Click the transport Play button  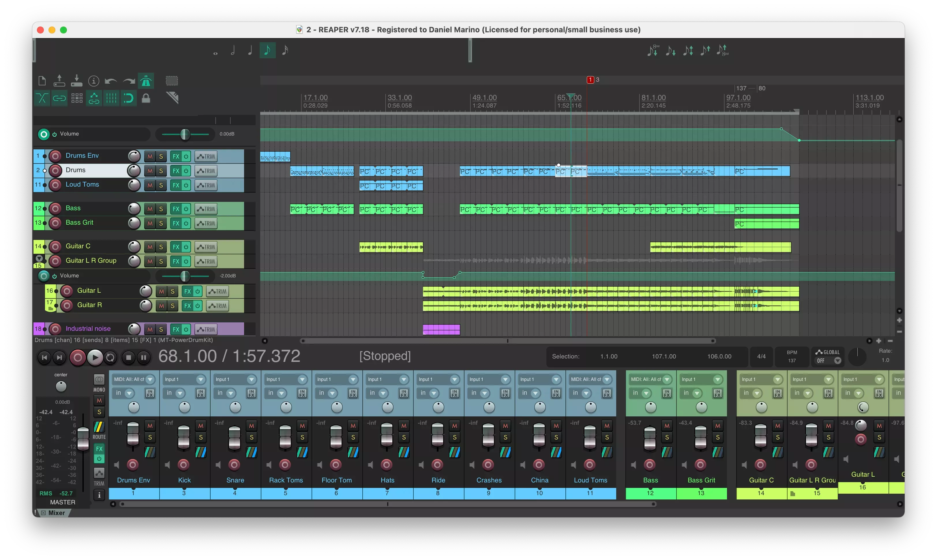click(95, 357)
